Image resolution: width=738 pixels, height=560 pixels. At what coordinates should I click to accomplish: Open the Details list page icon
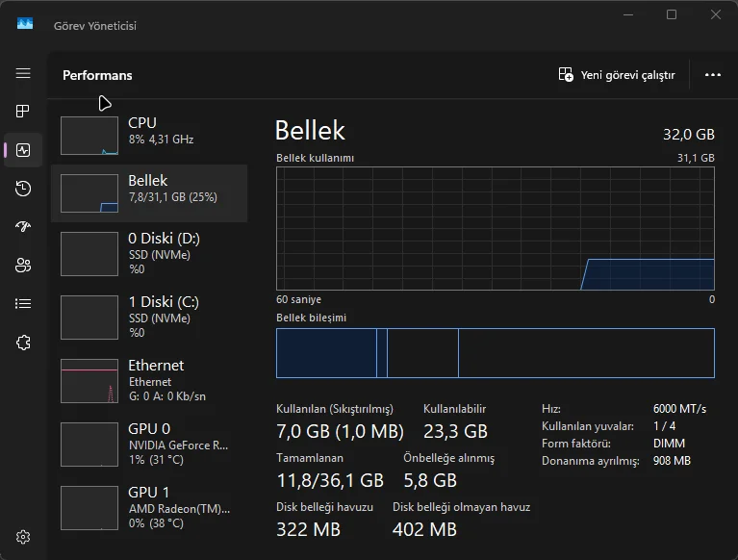[x=23, y=303]
